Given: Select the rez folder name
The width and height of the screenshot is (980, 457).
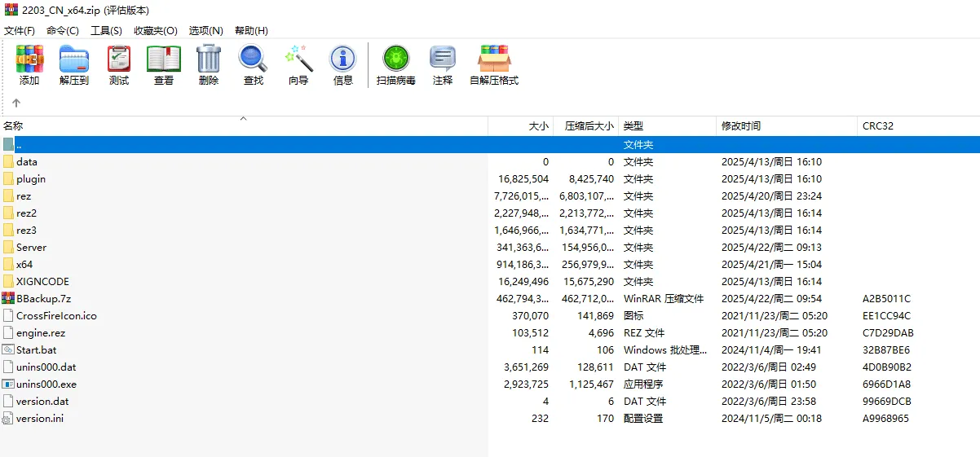Looking at the screenshot, I should click(24, 196).
